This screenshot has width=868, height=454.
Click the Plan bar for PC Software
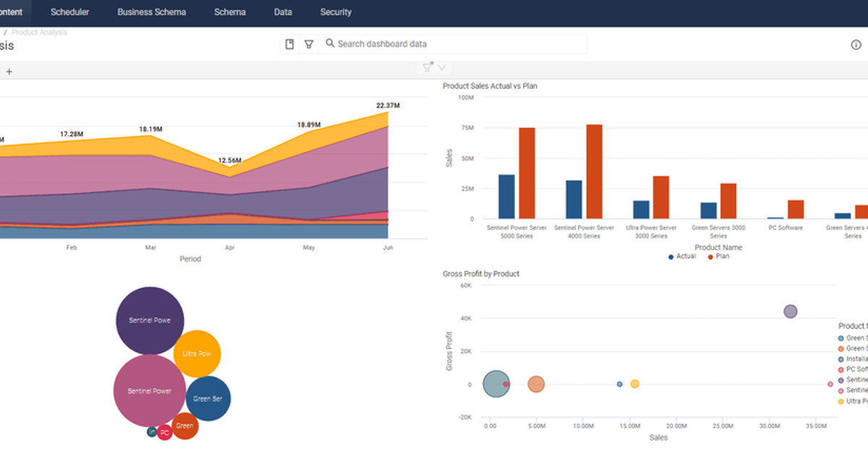tap(796, 210)
